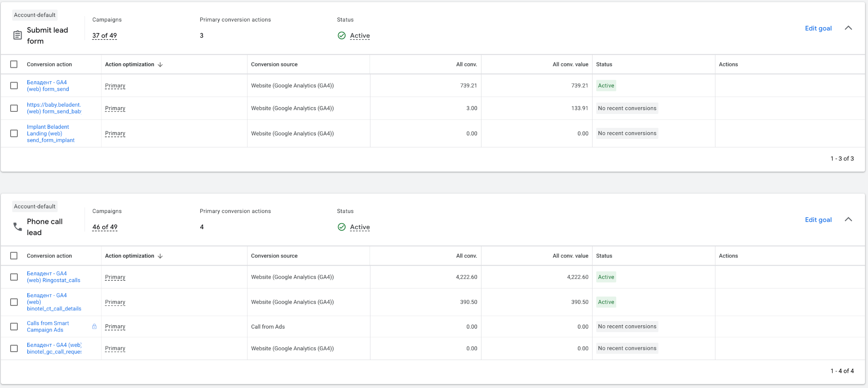Screen dimensions: 868x388
Task: Check the form_send_baby conversion action row
Action: pyautogui.click(x=14, y=108)
